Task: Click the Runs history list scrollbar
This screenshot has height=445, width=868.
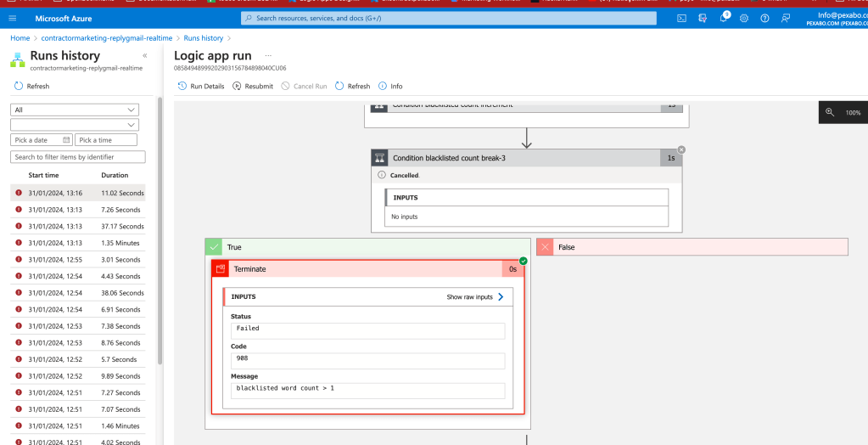Action: click(x=160, y=230)
